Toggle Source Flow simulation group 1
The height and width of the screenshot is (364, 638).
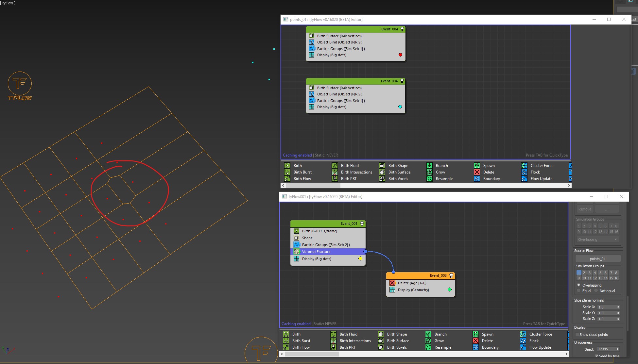coord(578,273)
